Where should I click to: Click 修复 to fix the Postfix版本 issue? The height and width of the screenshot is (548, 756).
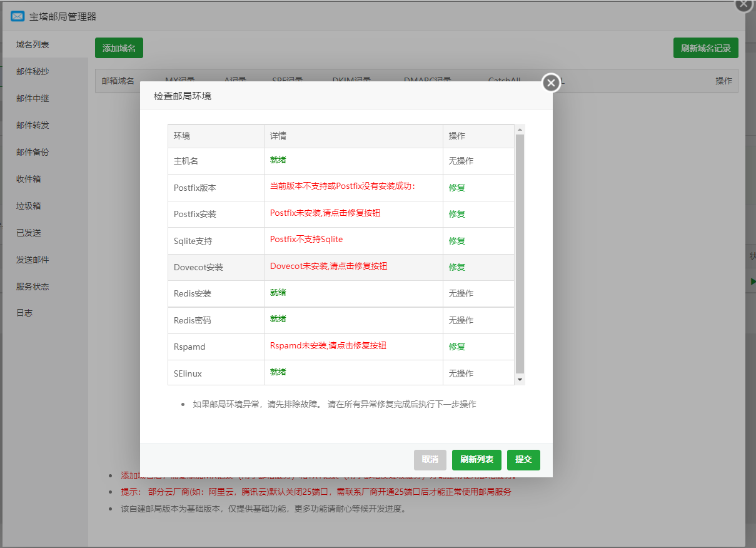457,186
